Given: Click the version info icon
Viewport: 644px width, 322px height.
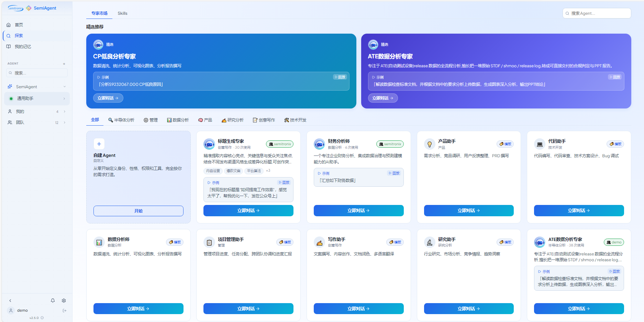Looking at the screenshot, I should 42,318.
